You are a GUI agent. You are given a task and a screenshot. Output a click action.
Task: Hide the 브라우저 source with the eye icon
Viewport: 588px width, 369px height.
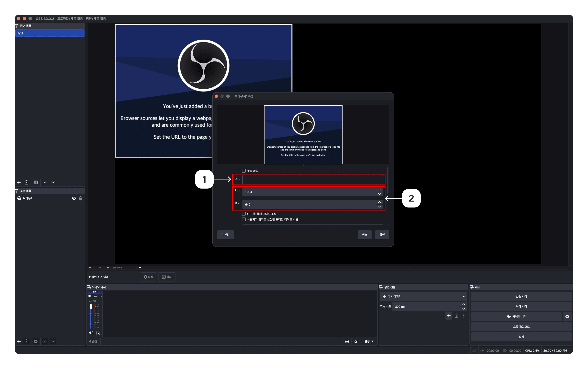pyautogui.click(x=74, y=198)
